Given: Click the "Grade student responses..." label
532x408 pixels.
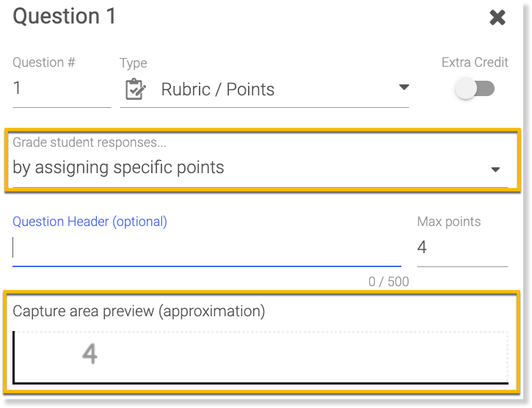Looking at the screenshot, I should coord(90,142).
